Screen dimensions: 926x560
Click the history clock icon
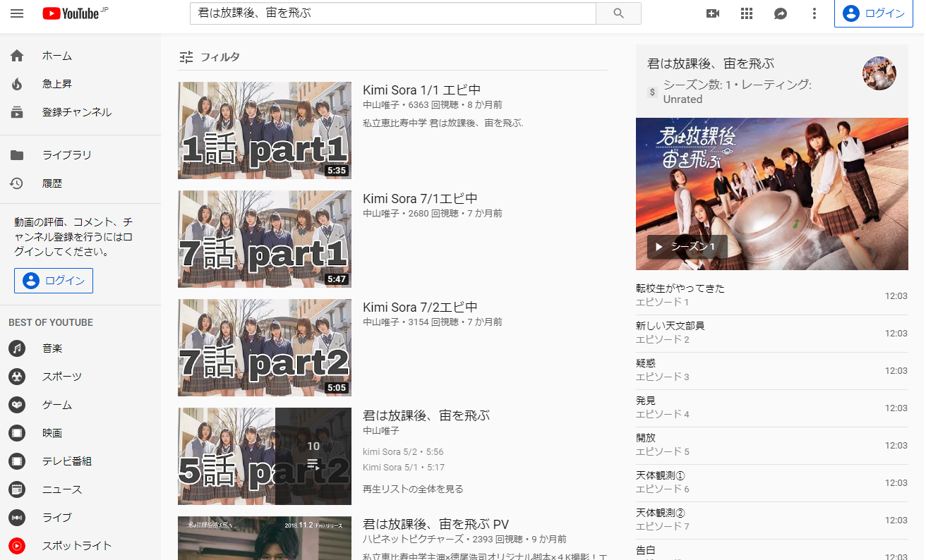[17, 183]
